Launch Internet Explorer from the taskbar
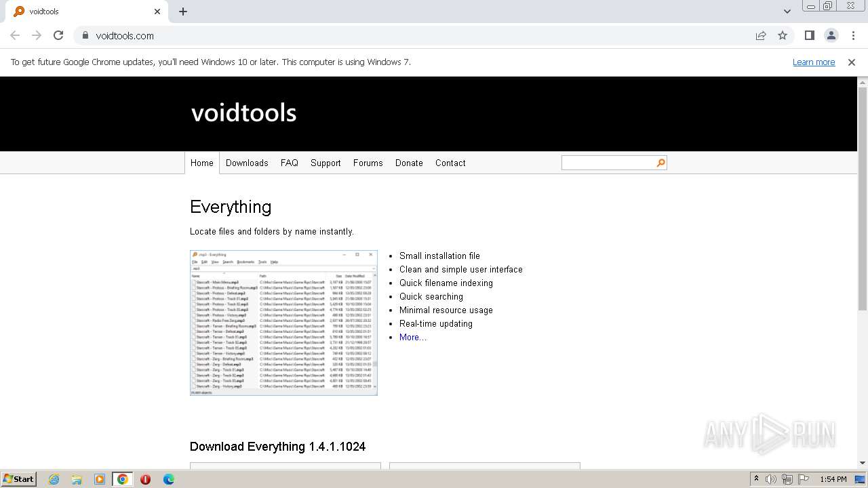Image resolution: width=868 pixels, height=488 pixels. (x=54, y=479)
